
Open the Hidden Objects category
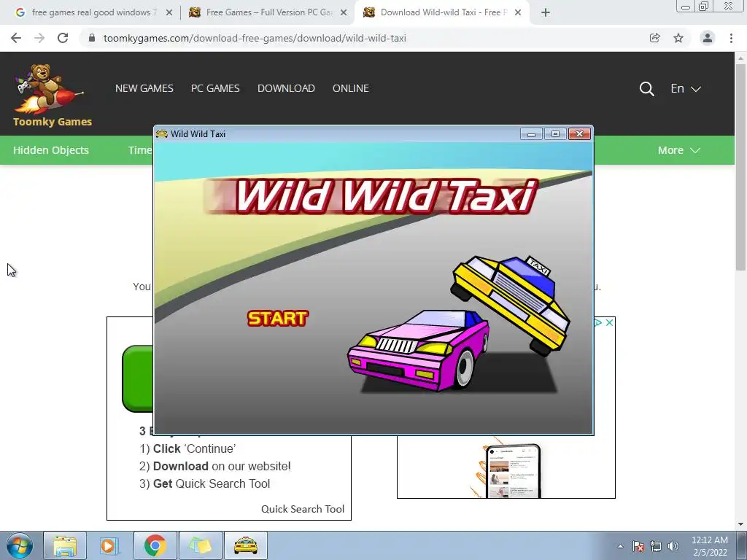coord(51,150)
